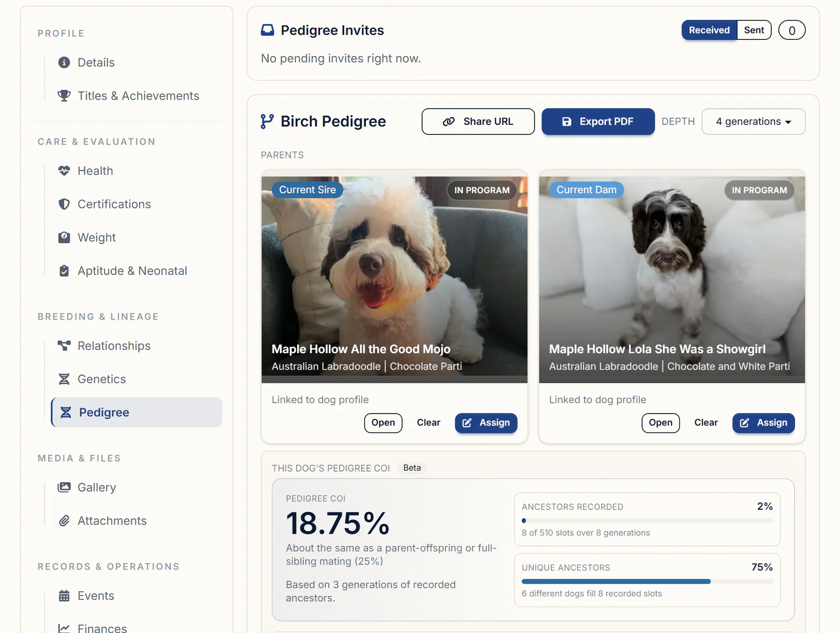This screenshot has height=633, width=840.
Task: Navigate to Relationships page
Action: pyautogui.click(x=114, y=345)
